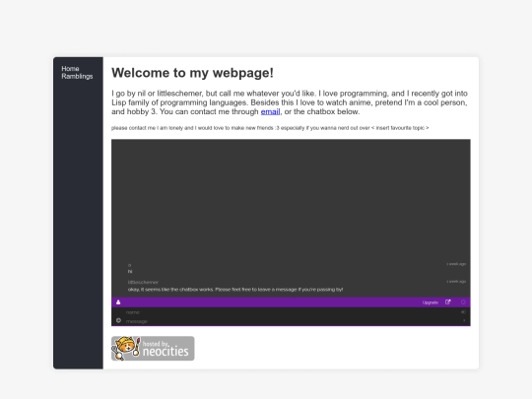The image size is (532, 399).
Task: Open the hosted by neocities badge
Action: (153, 349)
